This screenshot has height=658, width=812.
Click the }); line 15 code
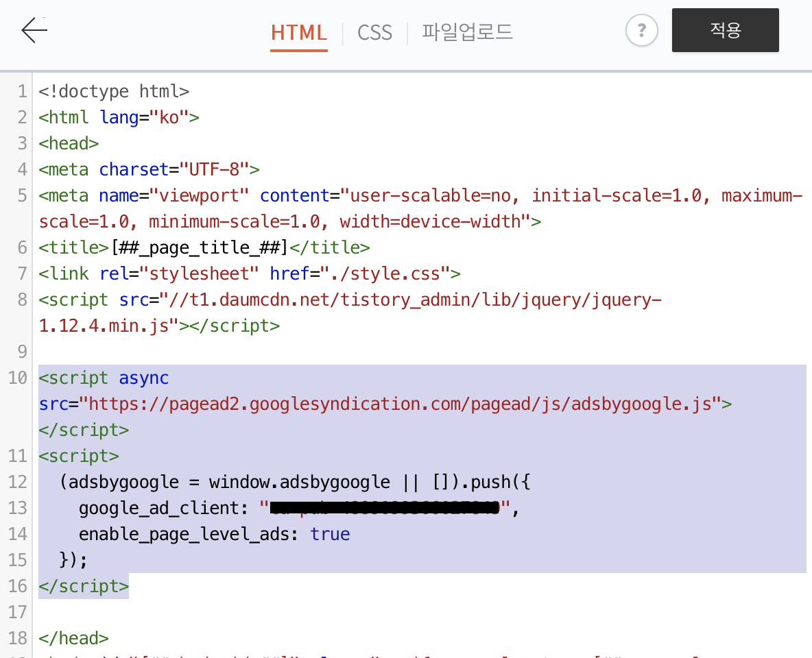73,560
